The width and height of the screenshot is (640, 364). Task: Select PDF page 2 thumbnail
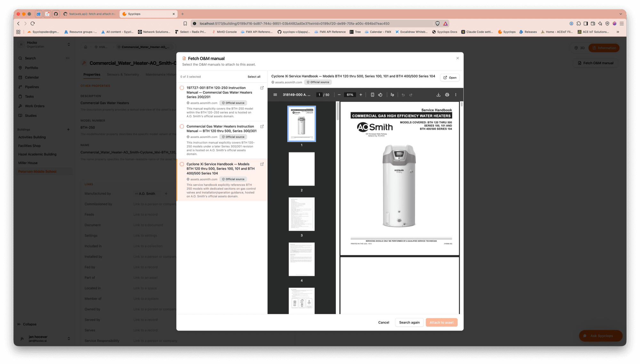301,169
